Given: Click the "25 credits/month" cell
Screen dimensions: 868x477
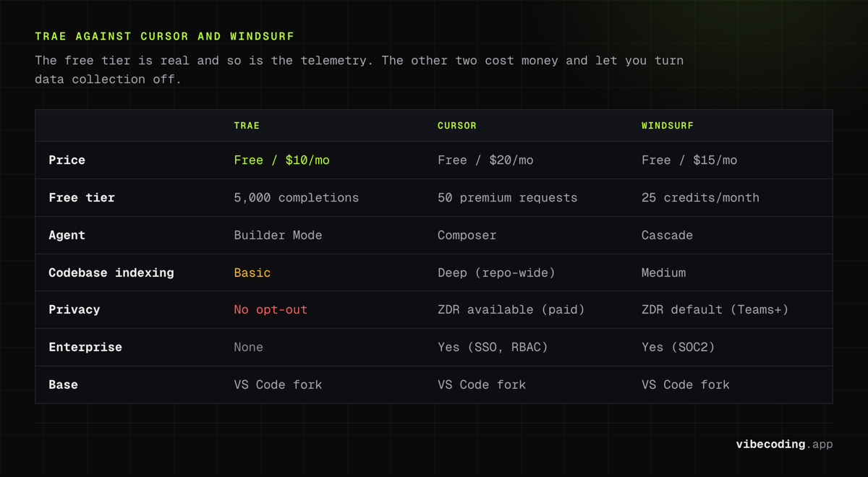Looking at the screenshot, I should point(700,198).
